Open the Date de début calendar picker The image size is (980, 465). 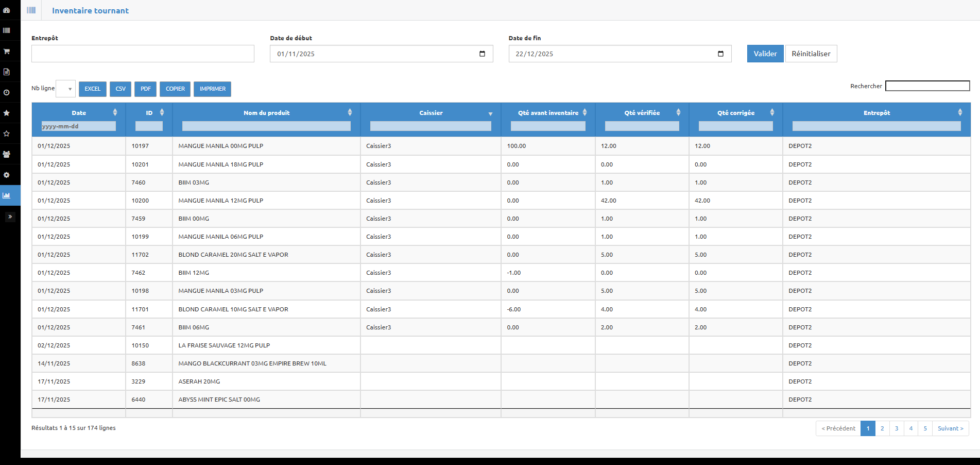(482, 54)
